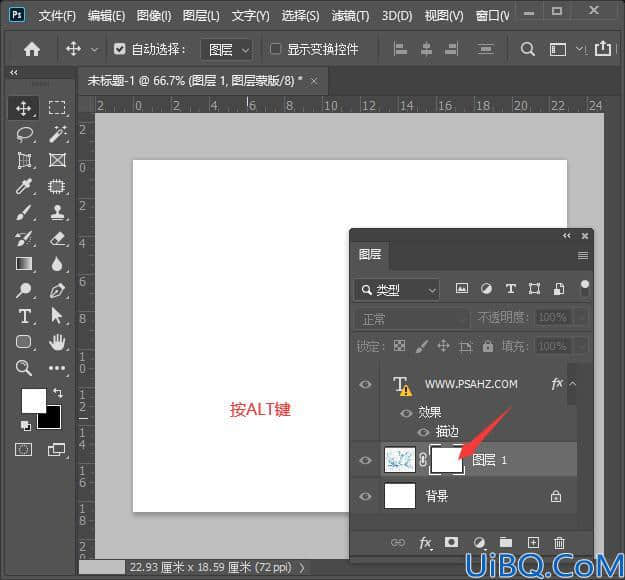Hide the WWW.PSAHZ.COM text layer
Viewport: 625px width, 580px height.
[x=366, y=384]
